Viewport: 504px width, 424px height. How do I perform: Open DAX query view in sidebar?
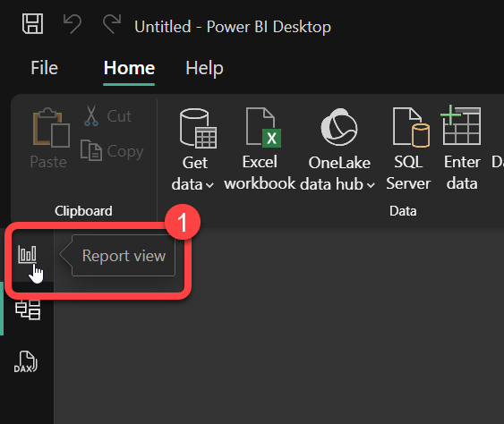26,361
